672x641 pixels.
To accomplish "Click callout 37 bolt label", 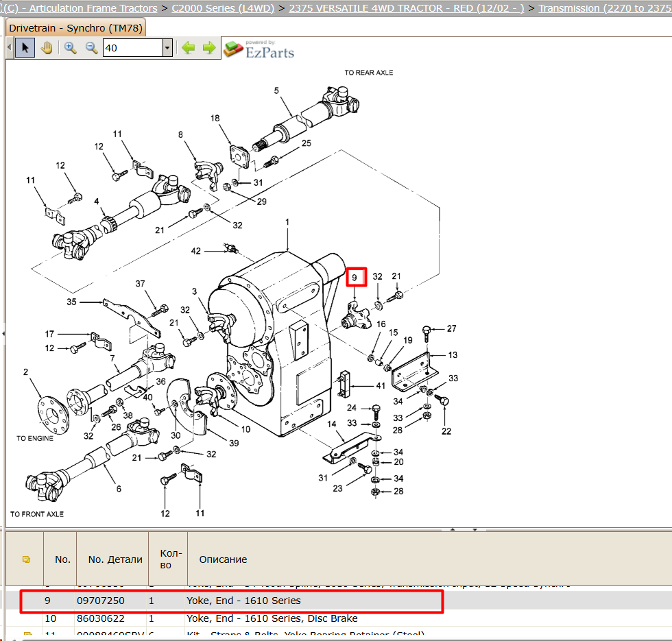I will point(140,283).
